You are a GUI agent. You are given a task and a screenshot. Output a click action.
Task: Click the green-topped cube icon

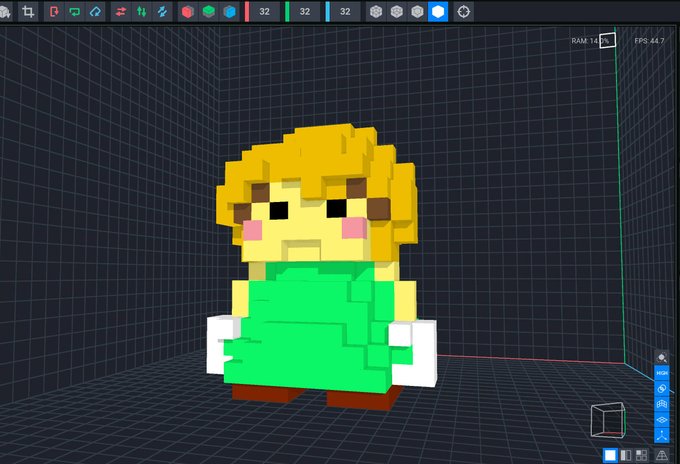pos(209,12)
